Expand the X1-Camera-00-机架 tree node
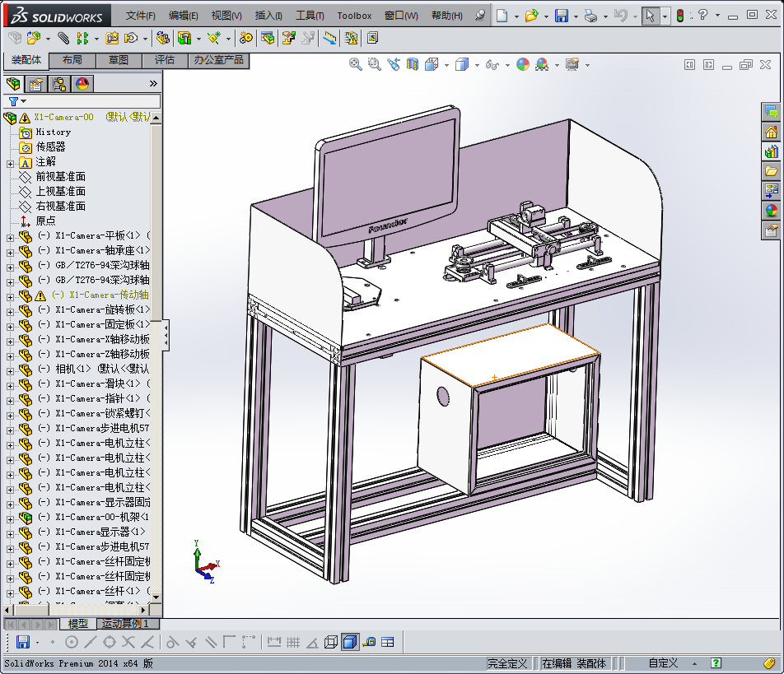784x674 pixels. tap(10, 519)
